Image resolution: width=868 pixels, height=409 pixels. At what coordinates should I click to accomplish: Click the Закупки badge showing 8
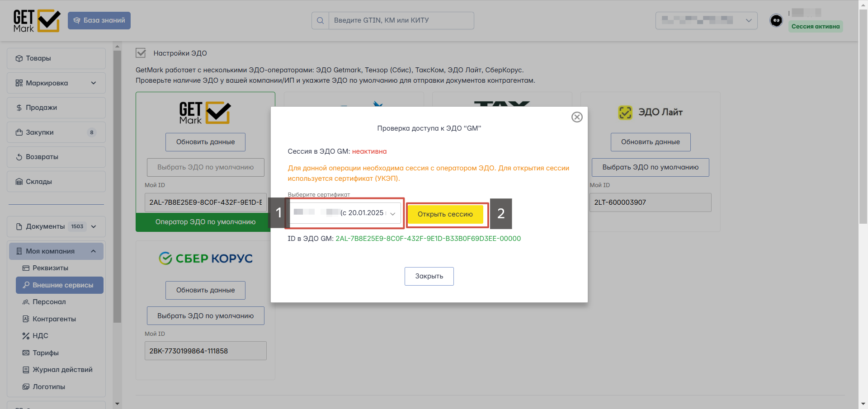click(x=92, y=132)
